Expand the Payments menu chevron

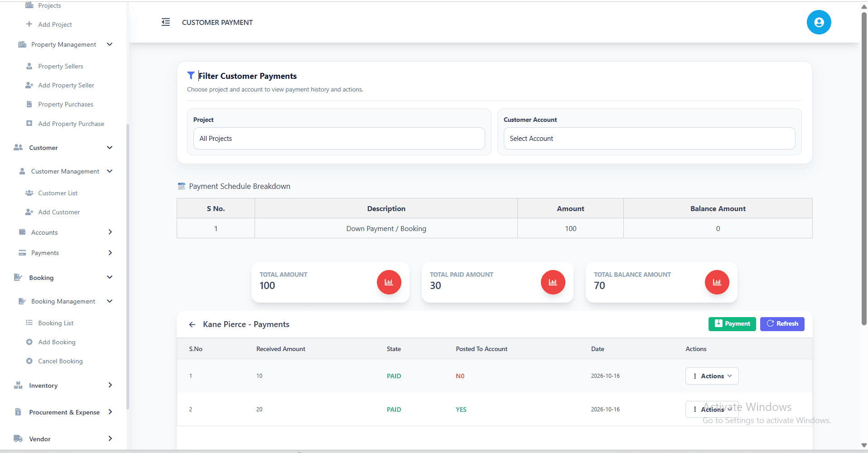pyautogui.click(x=110, y=253)
